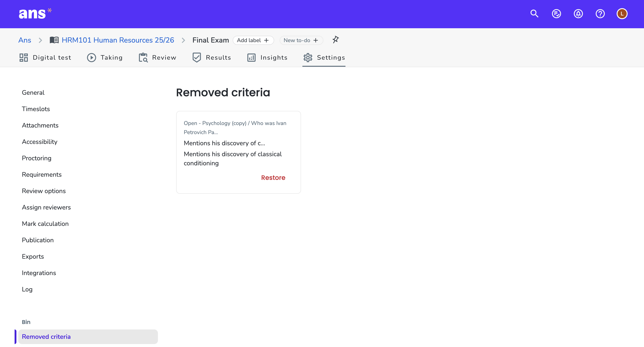
Task: Click the Bin section label
Action: click(x=26, y=322)
